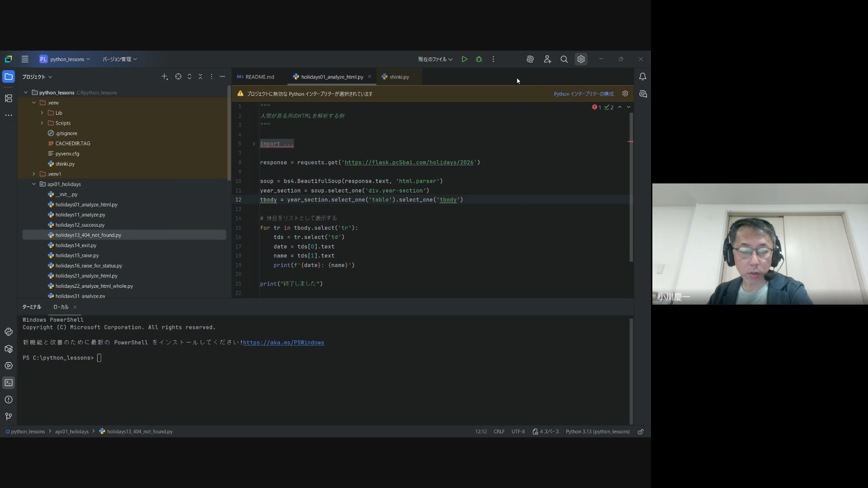The height and width of the screenshot is (488, 868).
Task: Open the Notifications bell icon
Action: (642, 77)
